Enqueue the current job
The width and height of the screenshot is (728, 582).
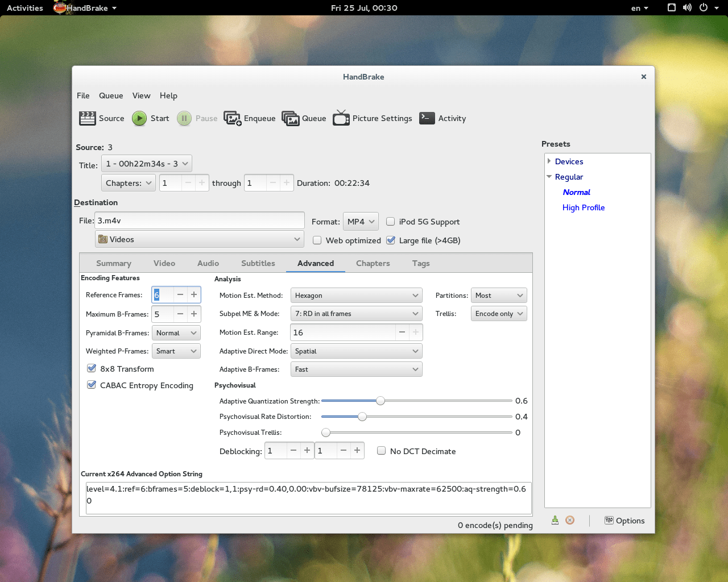point(249,118)
